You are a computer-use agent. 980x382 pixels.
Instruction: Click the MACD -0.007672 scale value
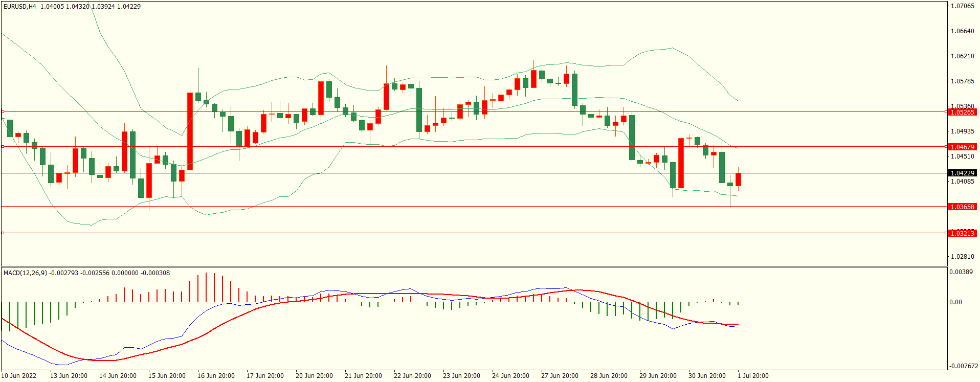(x=964, y=366)
